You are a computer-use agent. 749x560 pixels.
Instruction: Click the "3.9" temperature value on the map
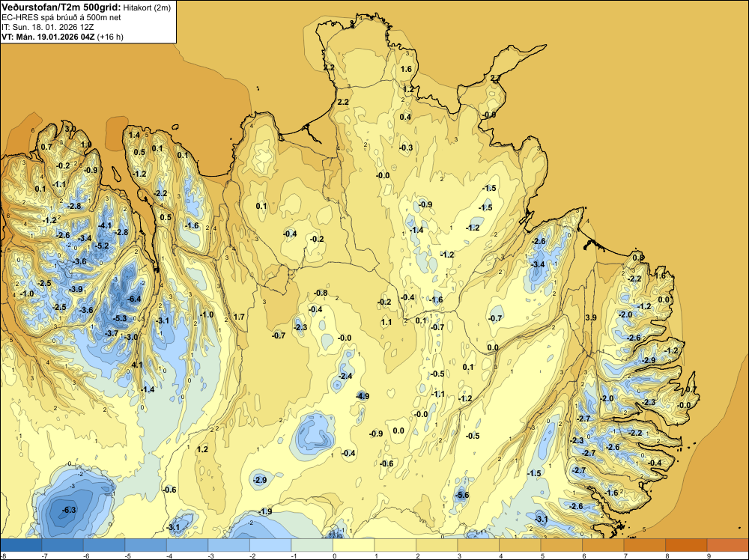click(x=591, y=317)
